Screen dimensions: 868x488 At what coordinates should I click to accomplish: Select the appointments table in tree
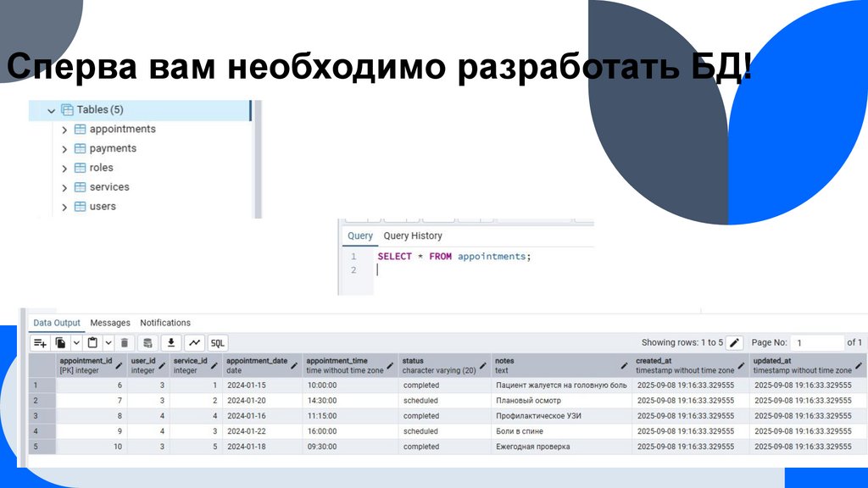click(122, 129)
